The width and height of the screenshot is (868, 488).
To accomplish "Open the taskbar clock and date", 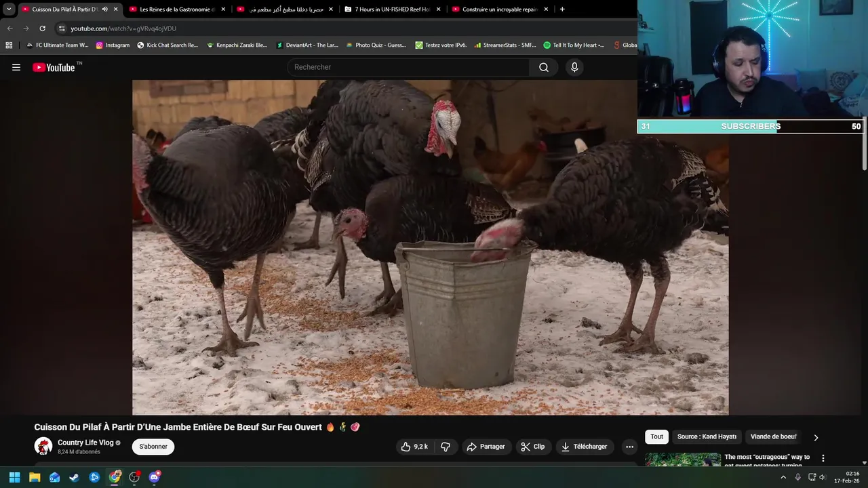I will (x=847, y=477).
